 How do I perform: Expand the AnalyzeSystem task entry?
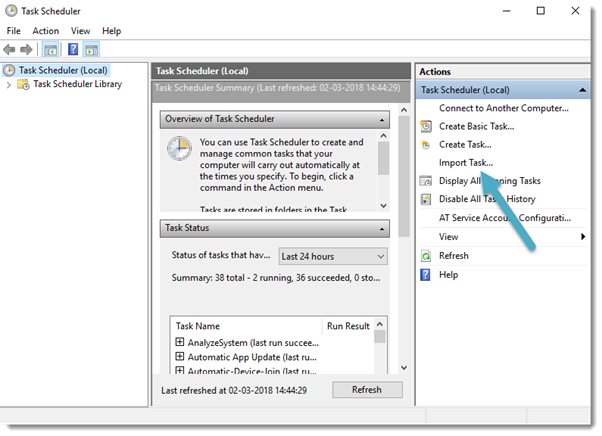[180, 342]
